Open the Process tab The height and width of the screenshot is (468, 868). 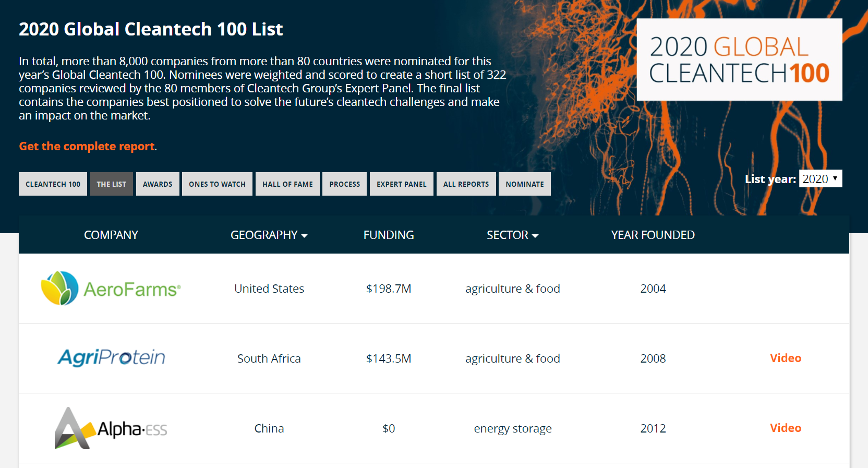tap(344, 184)
